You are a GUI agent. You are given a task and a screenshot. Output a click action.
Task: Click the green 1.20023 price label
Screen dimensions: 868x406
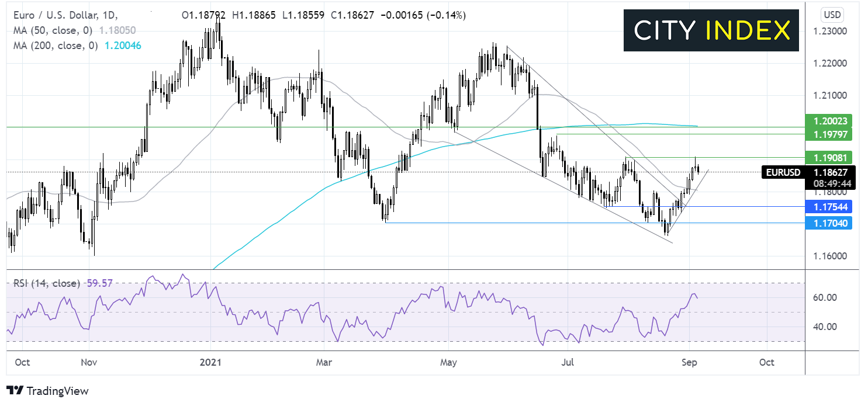click(828, 122)
